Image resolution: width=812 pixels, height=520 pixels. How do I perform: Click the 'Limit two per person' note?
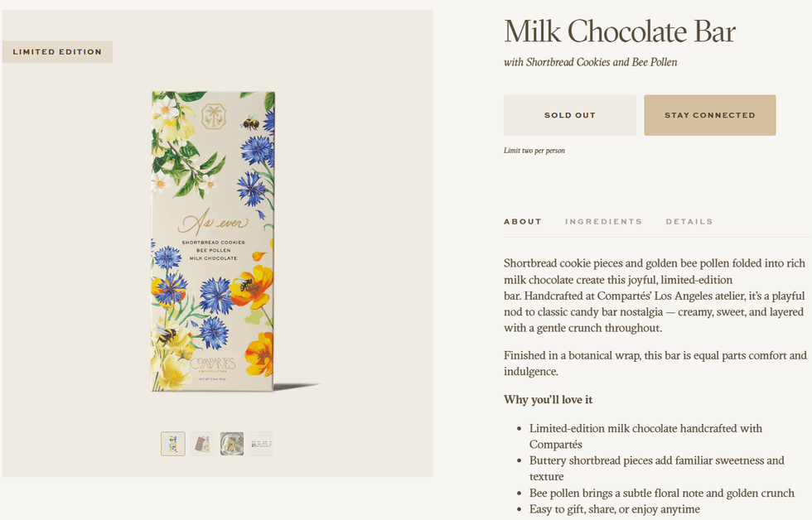(534, 151)
